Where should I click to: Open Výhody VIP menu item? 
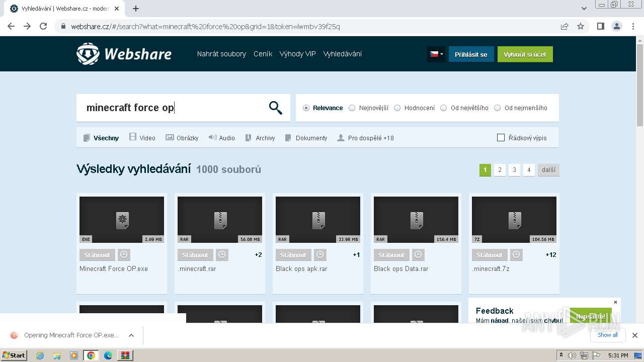point(297,54)
